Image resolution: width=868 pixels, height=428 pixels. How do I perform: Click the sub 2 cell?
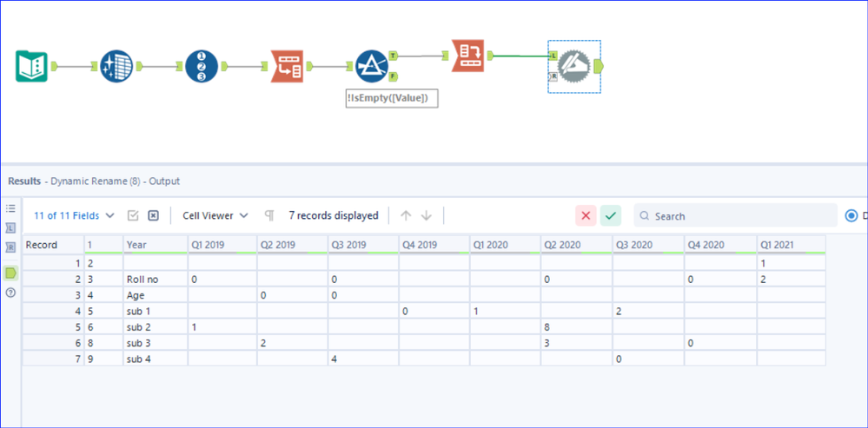(156, 326)
